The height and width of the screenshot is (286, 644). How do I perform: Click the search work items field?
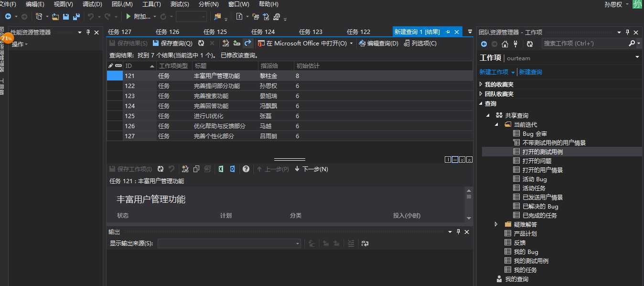coord(584,44)
